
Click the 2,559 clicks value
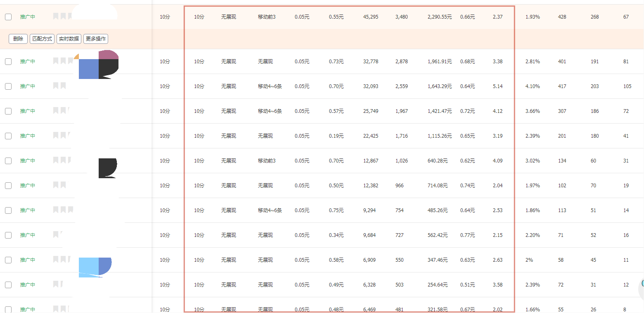coord(402,86)
